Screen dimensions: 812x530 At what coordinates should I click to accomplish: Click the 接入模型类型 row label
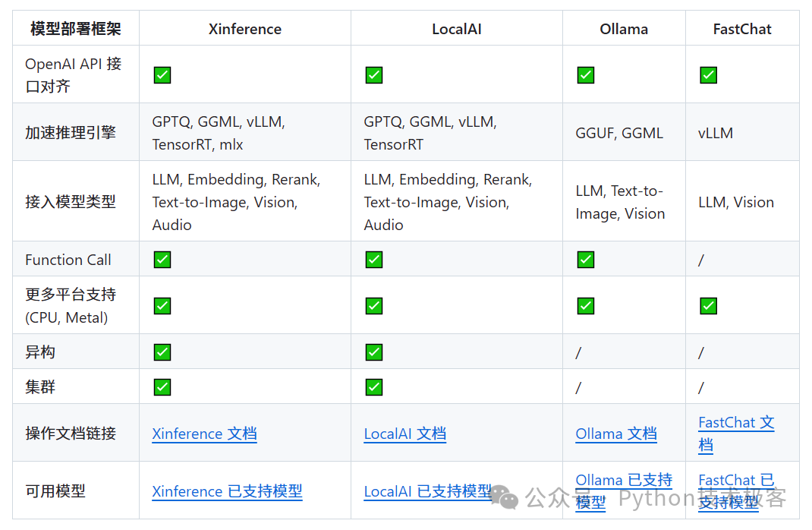71,201
